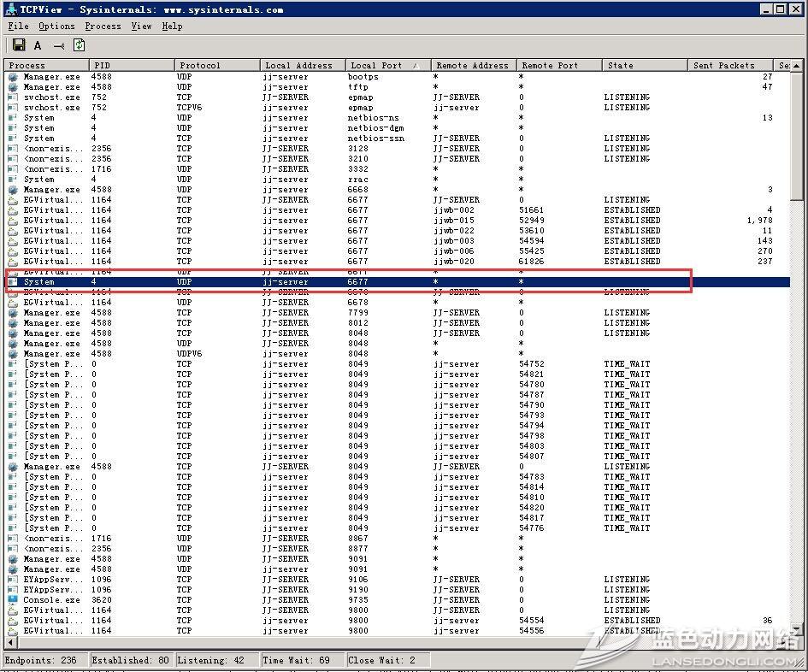Viewport: 808px width, 672px height.
Task: Click the green Refresh toolbar icon
Action: click(80, 45)
